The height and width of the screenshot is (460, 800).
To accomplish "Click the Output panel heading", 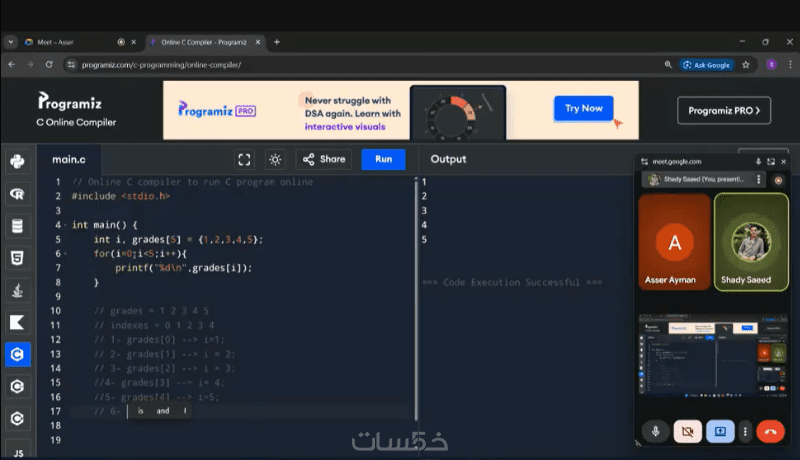I will (448, 159).
